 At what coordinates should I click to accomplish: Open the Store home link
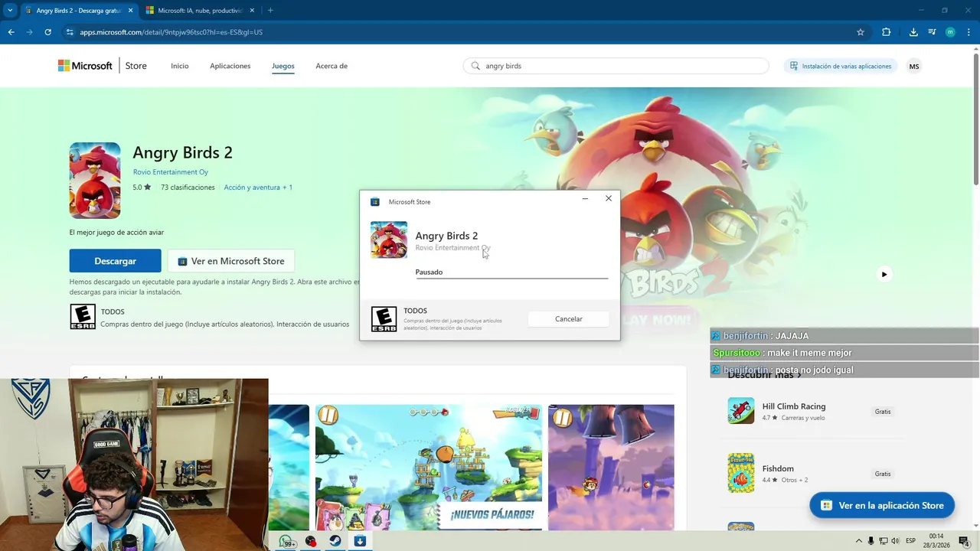136,66
